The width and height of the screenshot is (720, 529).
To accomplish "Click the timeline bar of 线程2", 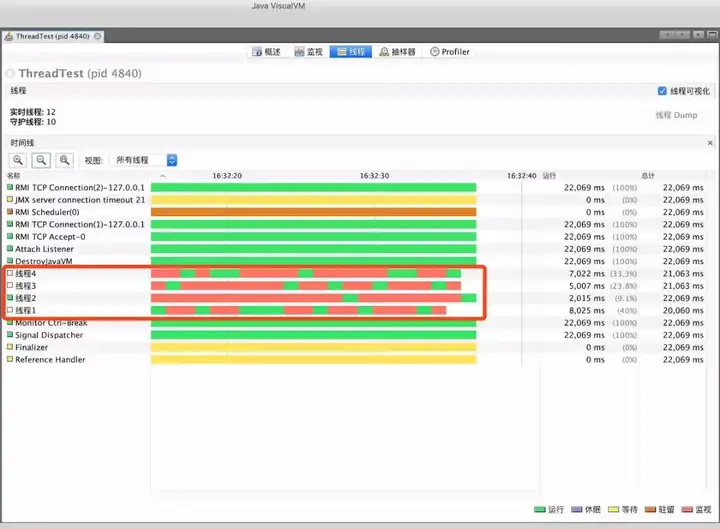I will pyautogui.click(x=314, y=298).
